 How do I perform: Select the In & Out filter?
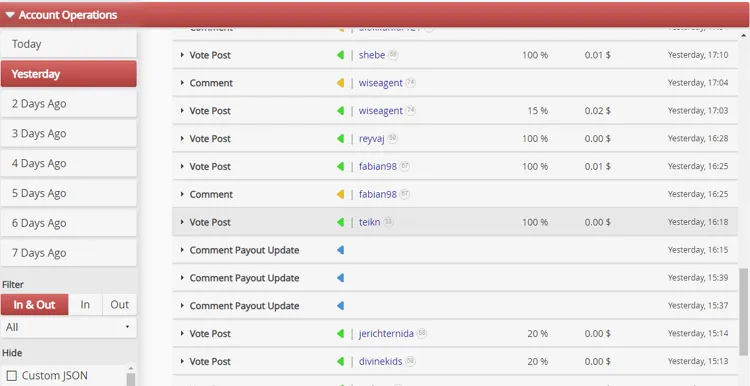(x=34, y=305)
